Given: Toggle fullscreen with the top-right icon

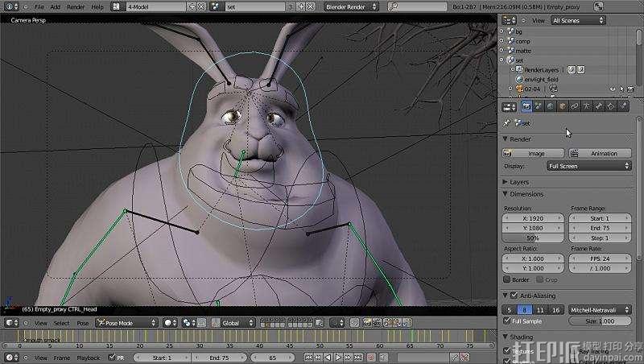Looking at the screenshot, I should [598, 6].
